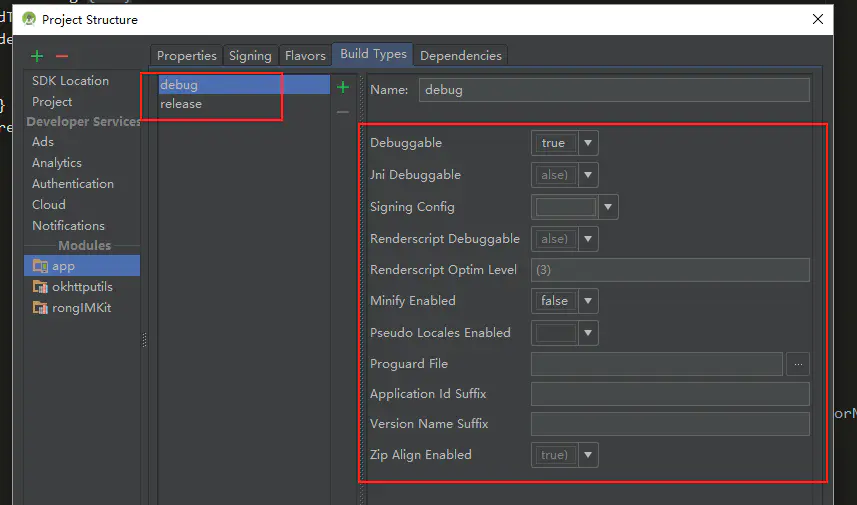Click the Name input field
The image size is (857, 505).
pyautogui.click(x=614, y=90)
